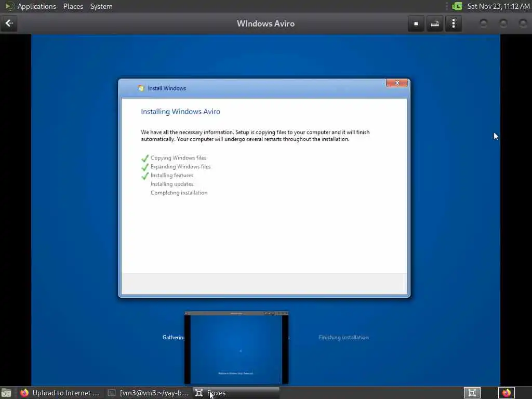Image resolution: width=532 pixels, height=399 pixels.
Task: Open the keyboard shortcuts button in header
Action: (435, 23)
